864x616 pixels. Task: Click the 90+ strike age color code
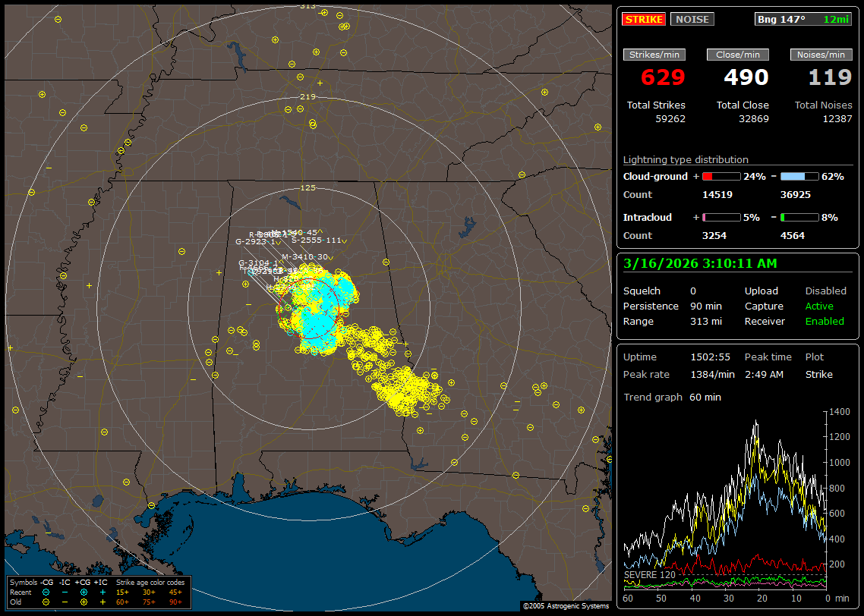click(x=175, y=602)
